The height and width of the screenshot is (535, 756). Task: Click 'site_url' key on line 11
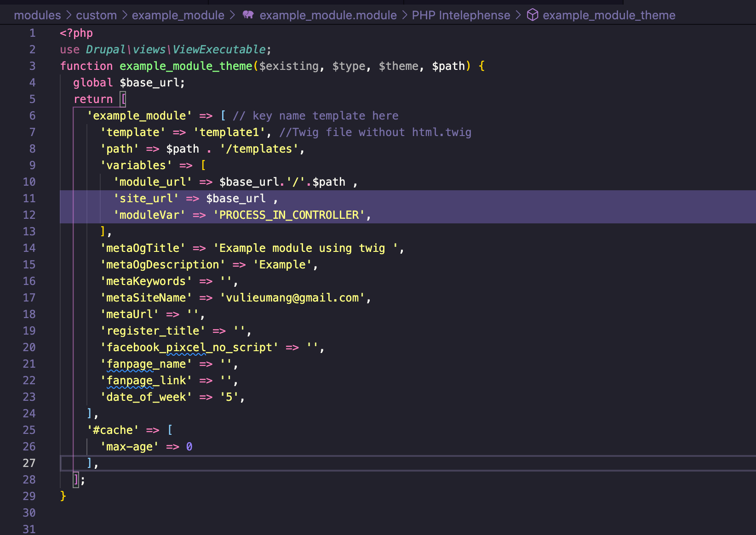[x=146, y=199]
